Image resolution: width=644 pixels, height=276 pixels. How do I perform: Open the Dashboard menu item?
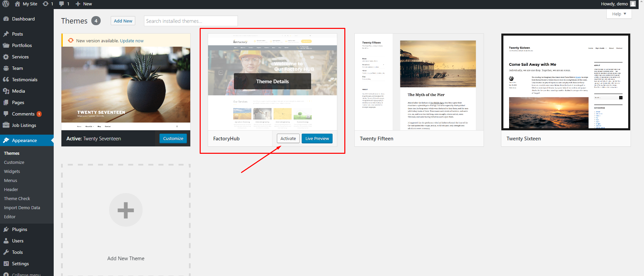(23, 19)
